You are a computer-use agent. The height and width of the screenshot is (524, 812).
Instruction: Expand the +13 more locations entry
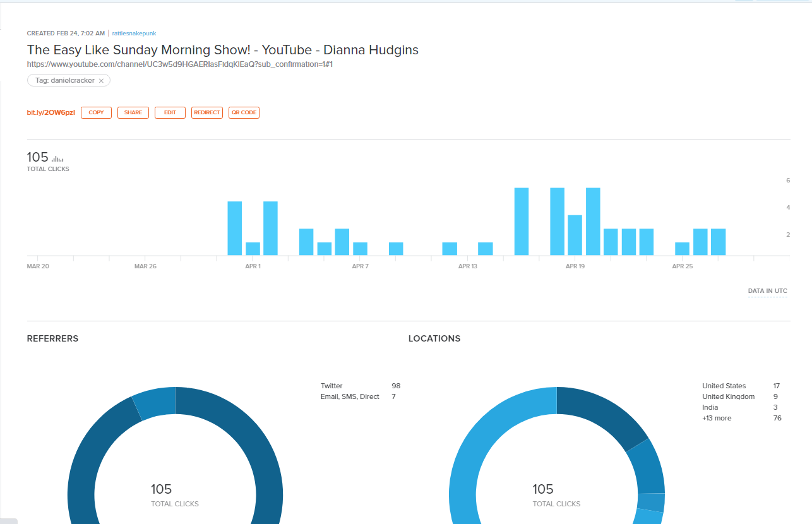(742, 418)
